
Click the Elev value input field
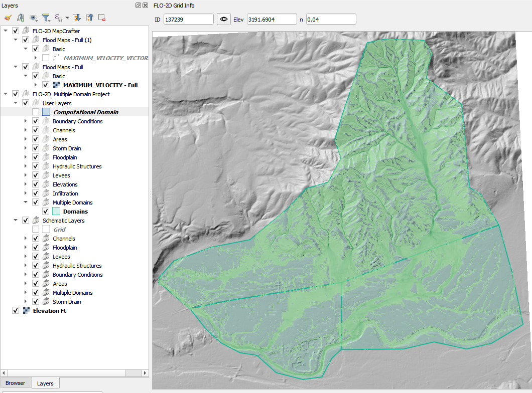pos(272,19)
